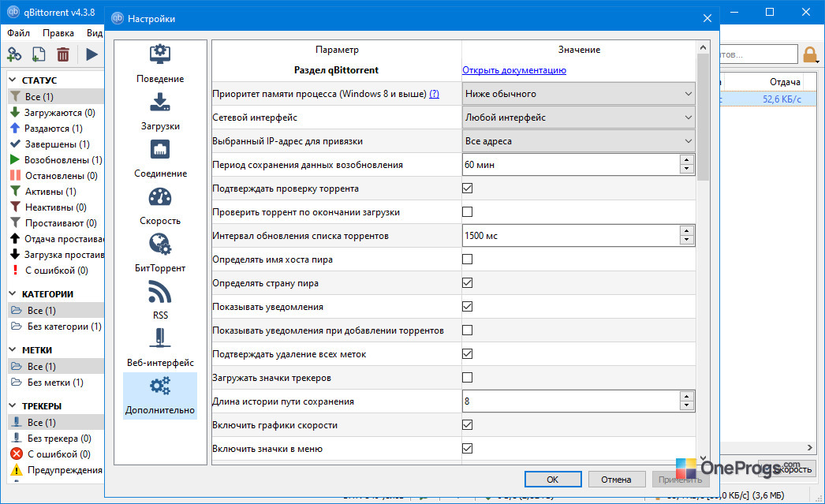Close the Настройки dialog
This screenshot has height=504, width=825.
707,18
